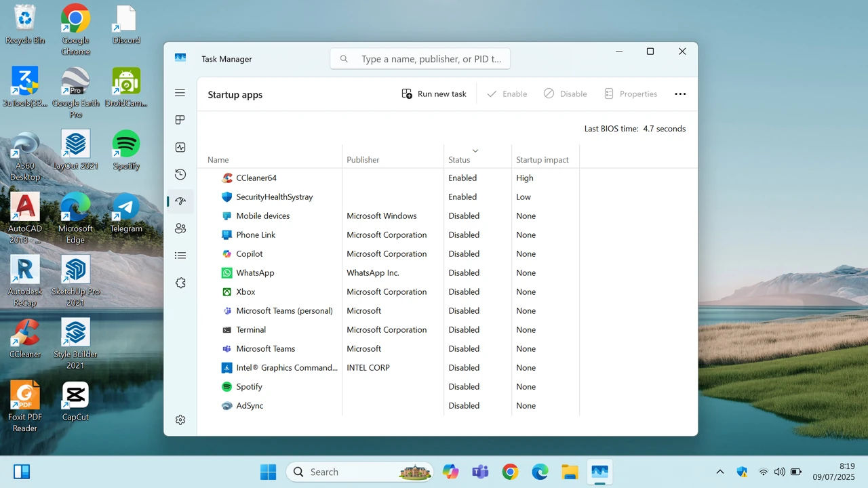Go to the Processes page icon
868x488 pixels.
pos(180,120)
